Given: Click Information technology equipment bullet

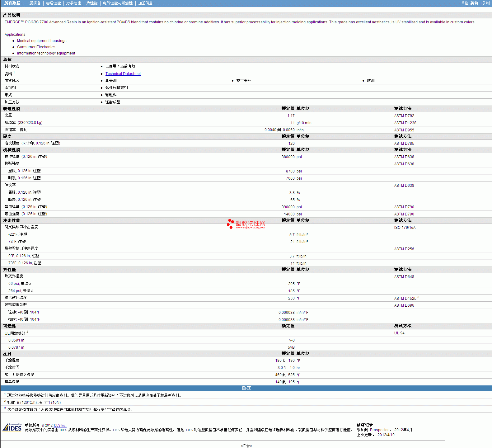Looking at the screenshot, I should pyautogui.click(x=46, y=53).
